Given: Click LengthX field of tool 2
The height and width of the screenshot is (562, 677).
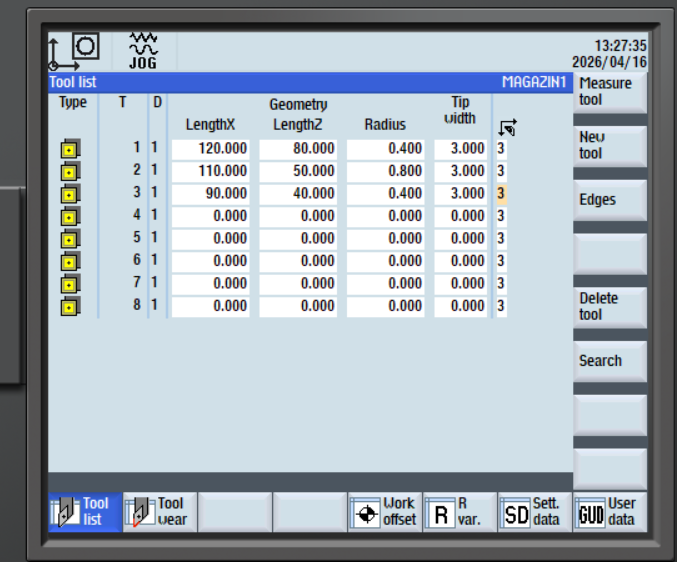Looking at the screenshot, I should (x=211, y=171).
